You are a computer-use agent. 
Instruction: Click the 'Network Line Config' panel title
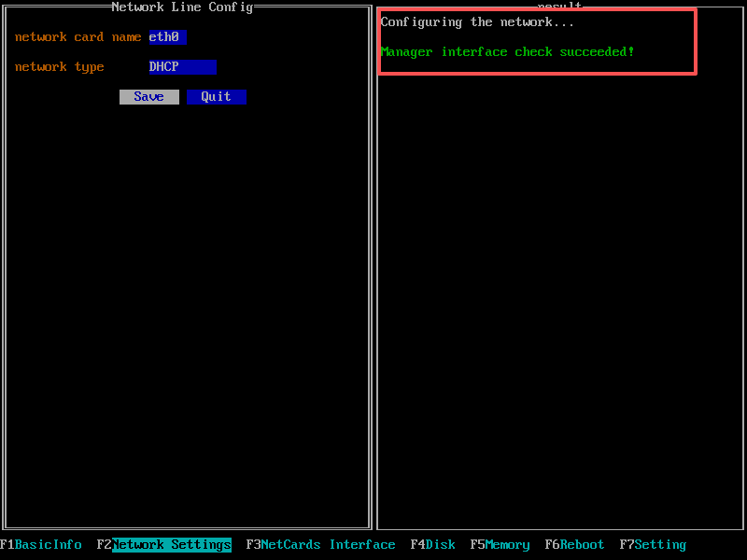click(x=182, y=7)
